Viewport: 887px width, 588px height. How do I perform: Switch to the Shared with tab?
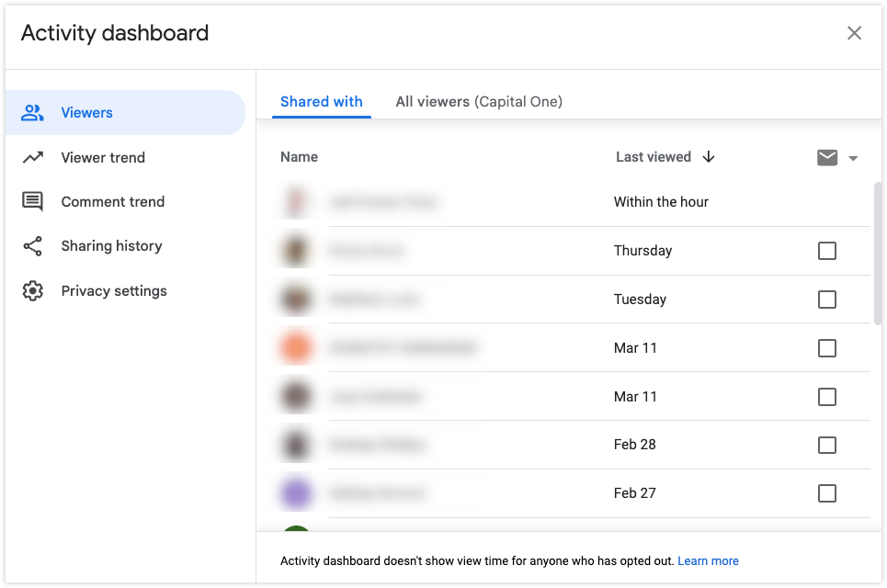[321, 101]
